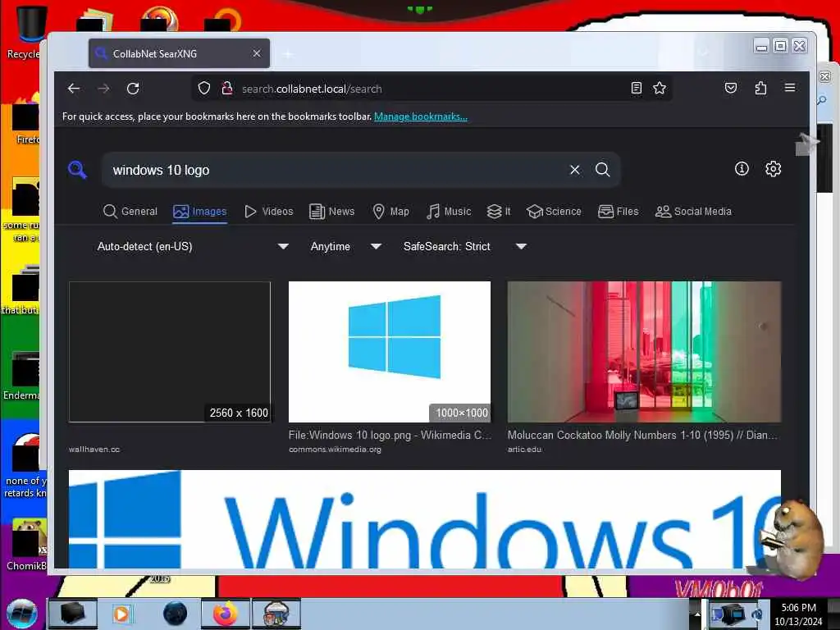Open the Firefox hamburger menu

click(790, 88)
